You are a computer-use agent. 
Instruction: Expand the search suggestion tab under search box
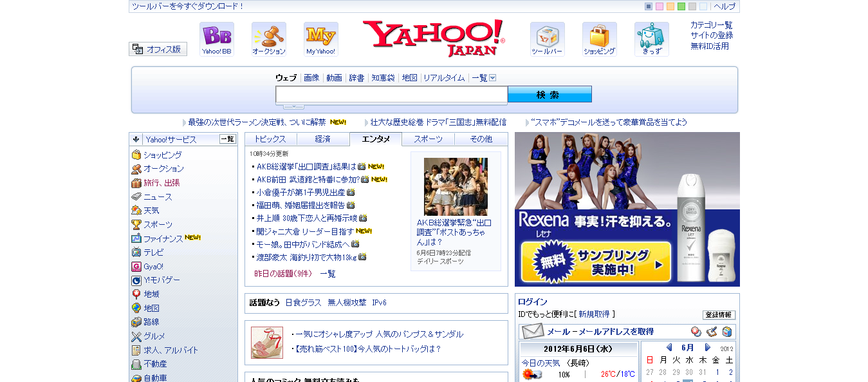(x=293, y=106)
